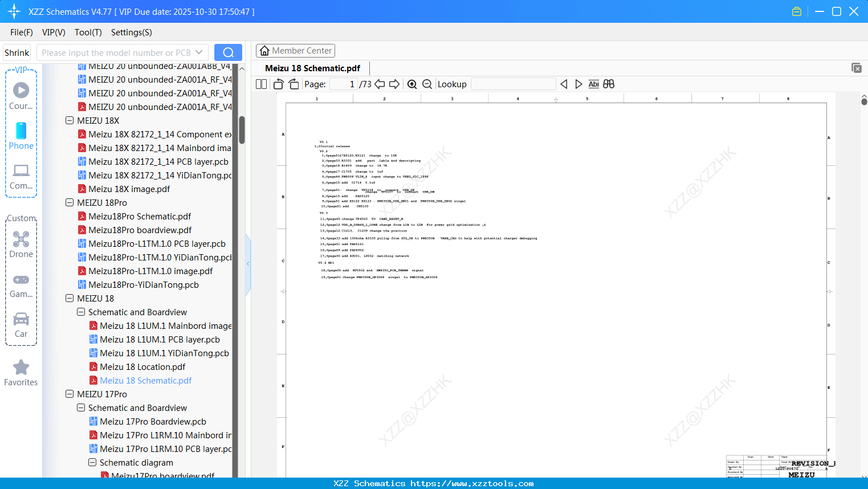Go to the previous page arrow
Image resolution: width=868 pixels, height=489 pixels.
click(380, 84)
